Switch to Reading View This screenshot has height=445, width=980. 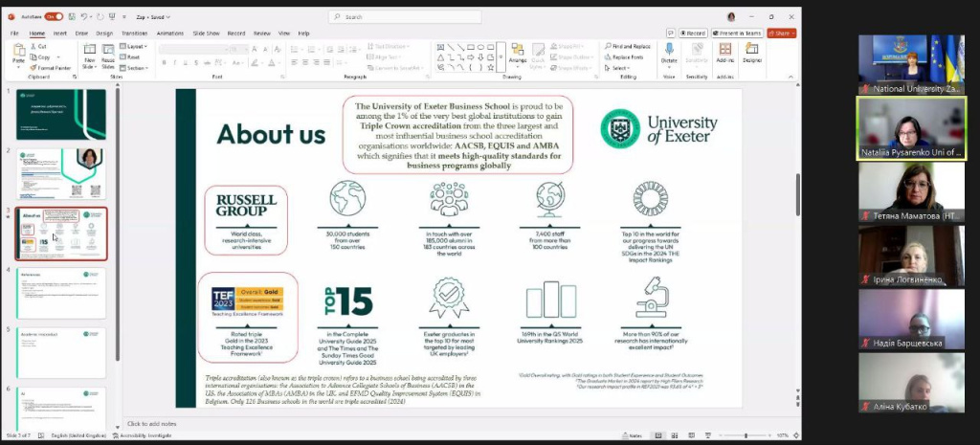(x=691, y=435)
